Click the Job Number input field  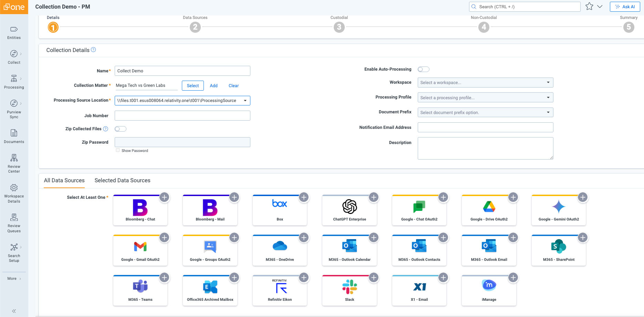(x=182, y=116)
